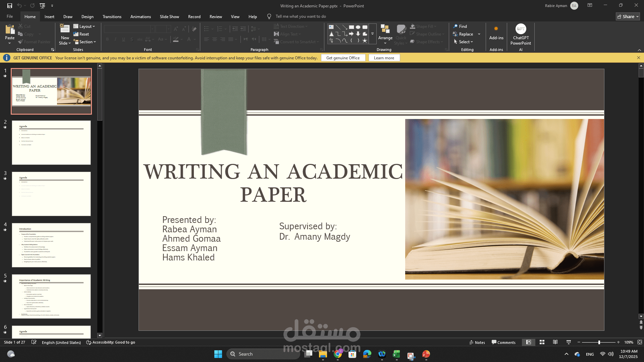Click the Tell me what you want to do box

pos(301,16)
